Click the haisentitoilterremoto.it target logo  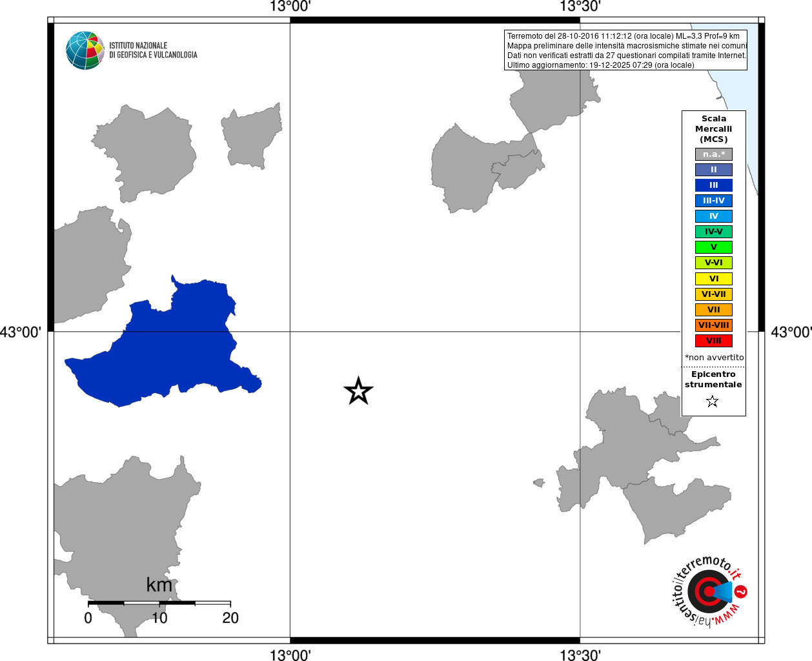709,591
